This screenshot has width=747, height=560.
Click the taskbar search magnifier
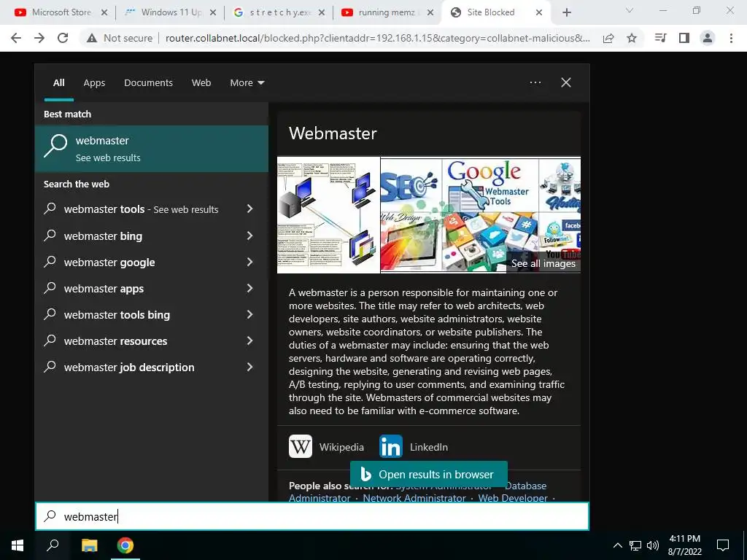click(x=53, y=545)
